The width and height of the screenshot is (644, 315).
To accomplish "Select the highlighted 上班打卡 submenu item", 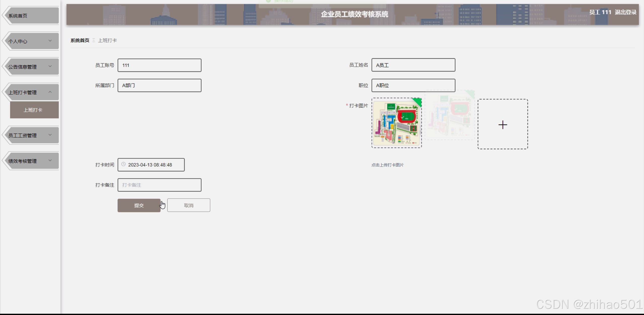I will 34,110.
